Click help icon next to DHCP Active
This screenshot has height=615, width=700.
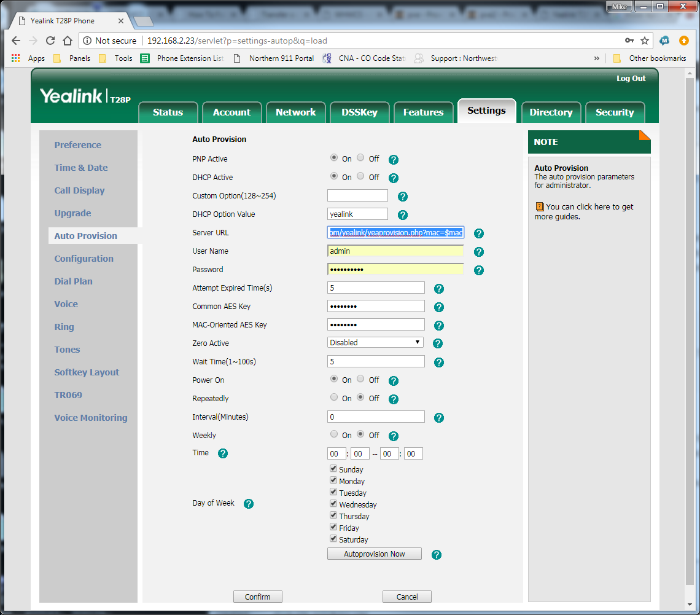(394, 178)
